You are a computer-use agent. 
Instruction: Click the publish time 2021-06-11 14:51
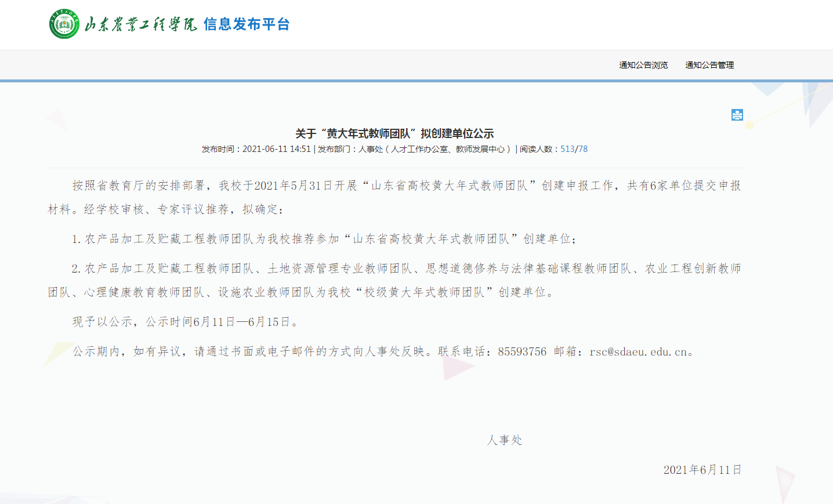point(276,149)
